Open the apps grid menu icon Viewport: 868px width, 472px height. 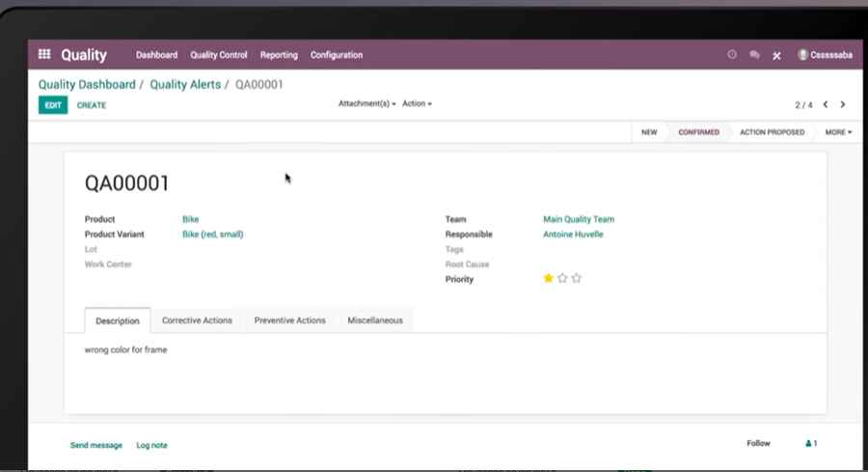[x=44, y=55]
